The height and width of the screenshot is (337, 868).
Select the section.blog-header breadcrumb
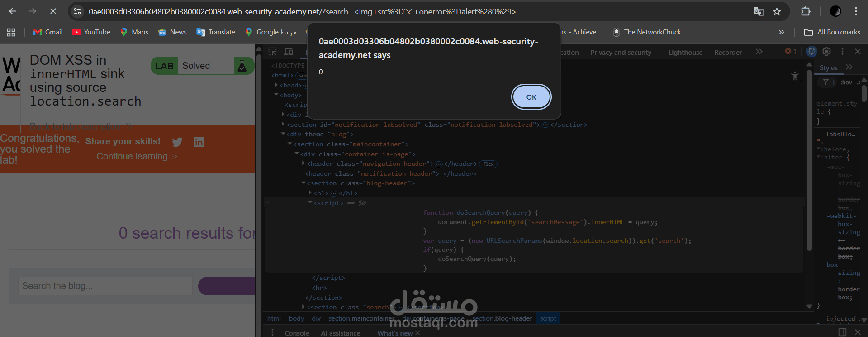[502, 318]
